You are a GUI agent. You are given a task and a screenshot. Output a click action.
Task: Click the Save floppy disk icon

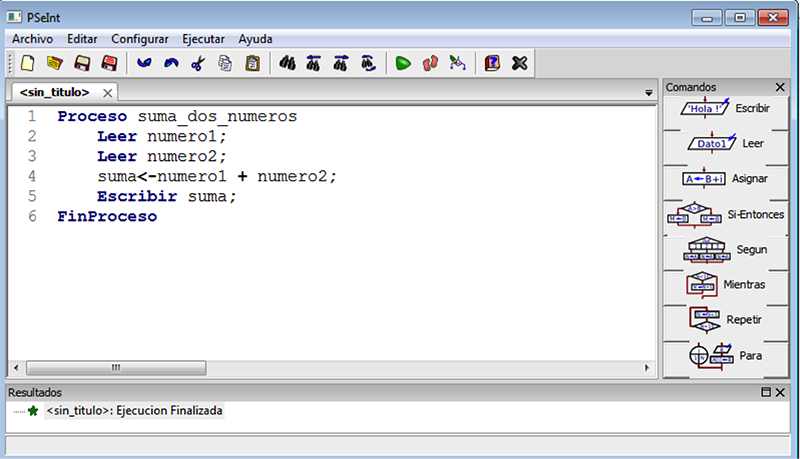point(83,63)
